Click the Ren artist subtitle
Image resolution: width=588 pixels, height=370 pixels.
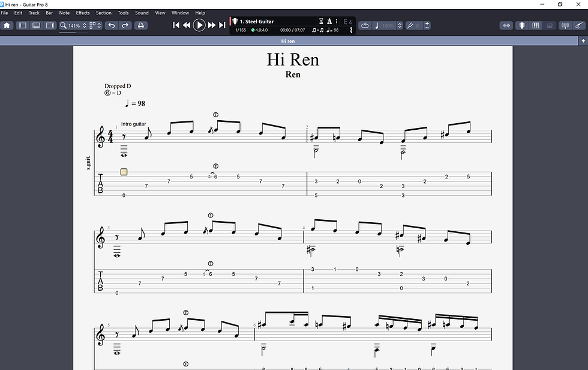point(293,74)
